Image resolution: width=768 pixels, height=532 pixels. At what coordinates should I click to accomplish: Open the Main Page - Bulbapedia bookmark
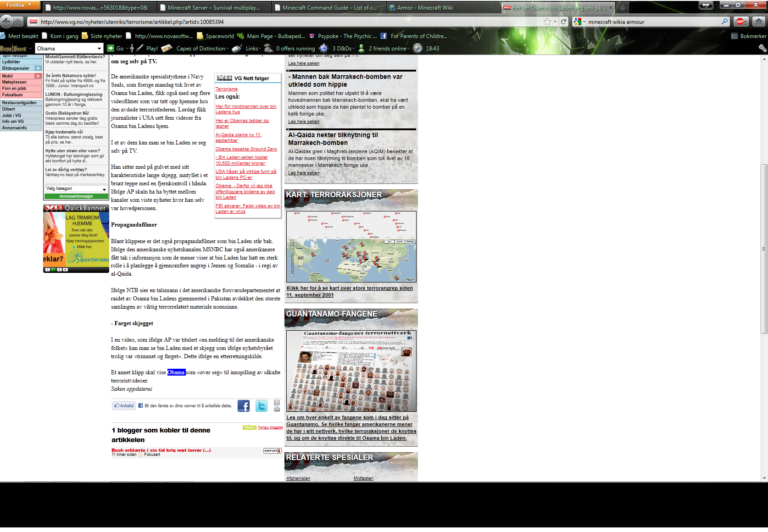(271, 36)
